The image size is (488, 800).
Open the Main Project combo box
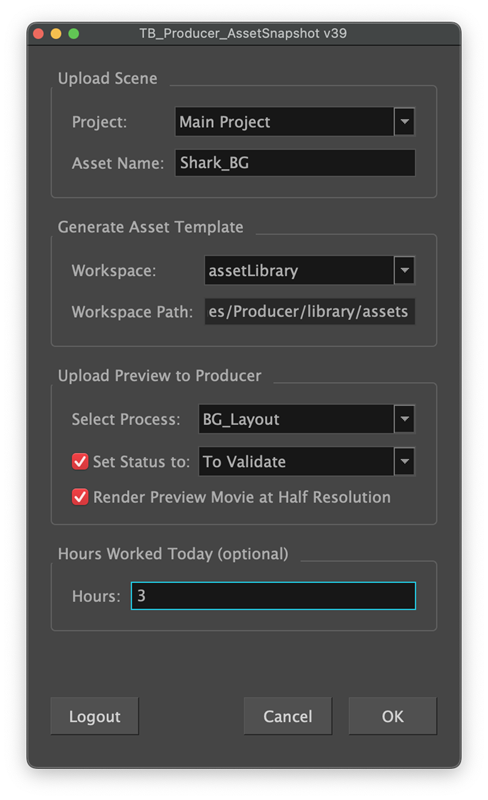pyautogui.click(x=295, y=122)
